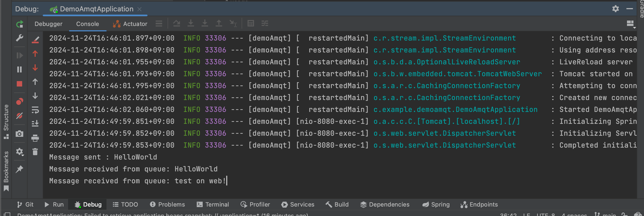Click the 2024-11-24T16:46:02.060+09:00 log timestamp

pyautogui.click(x=112, y=109)
